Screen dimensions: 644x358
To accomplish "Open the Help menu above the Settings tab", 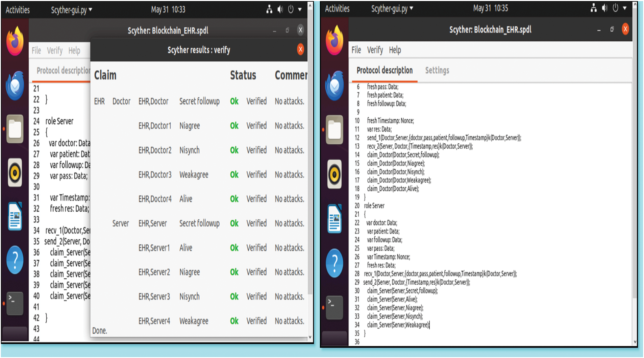I will click(395, 50).
